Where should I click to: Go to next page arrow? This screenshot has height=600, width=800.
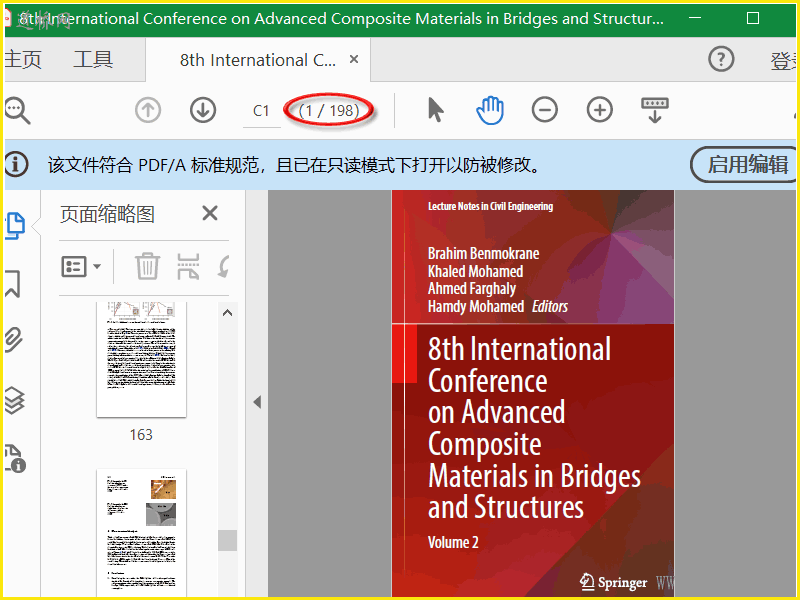[x=203, y=110]
